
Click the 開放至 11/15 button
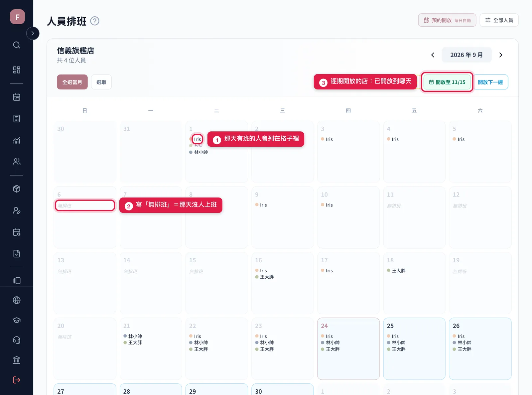(447, 82)
